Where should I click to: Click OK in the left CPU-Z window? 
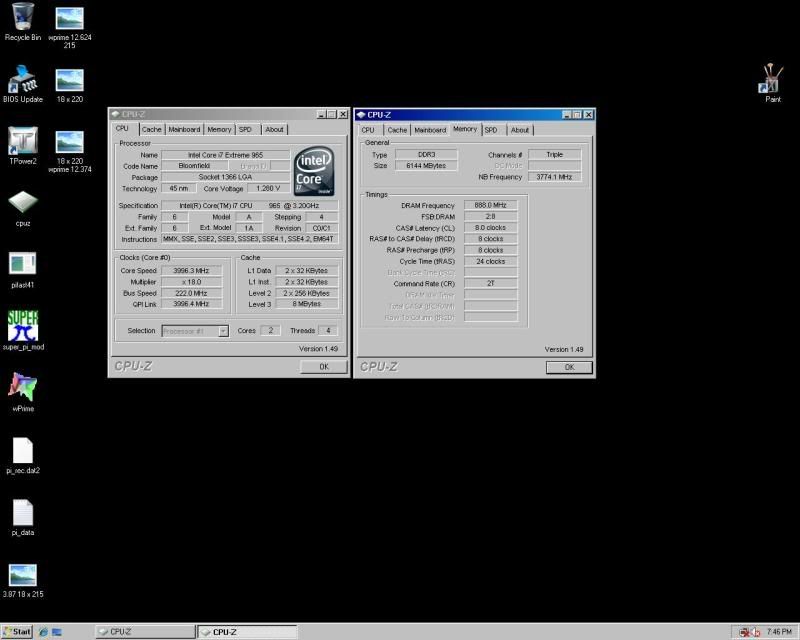pos(323,367)
